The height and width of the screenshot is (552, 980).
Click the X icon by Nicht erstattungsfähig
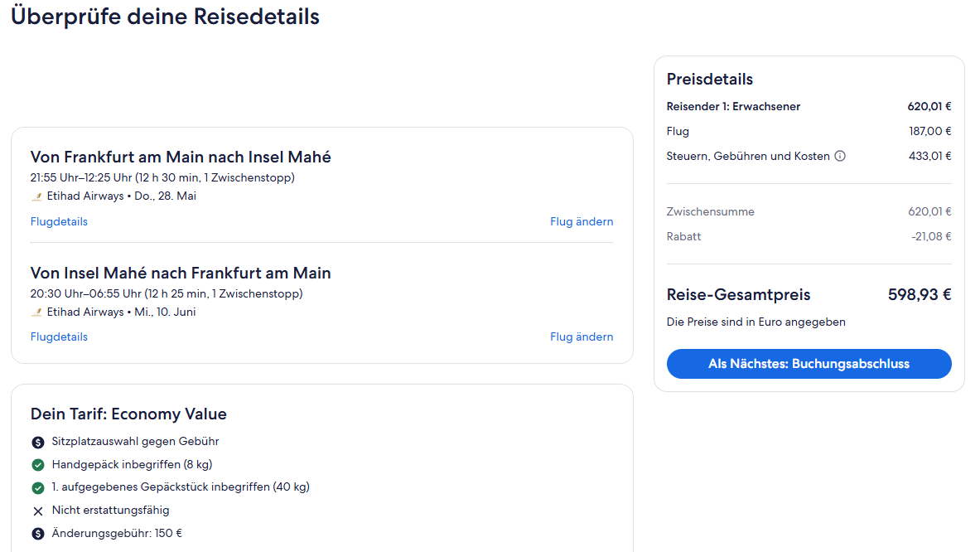tap(37, 511)
